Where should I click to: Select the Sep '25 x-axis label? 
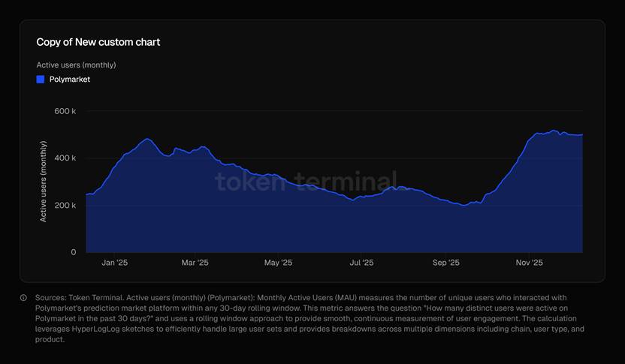tap(445, 263)
